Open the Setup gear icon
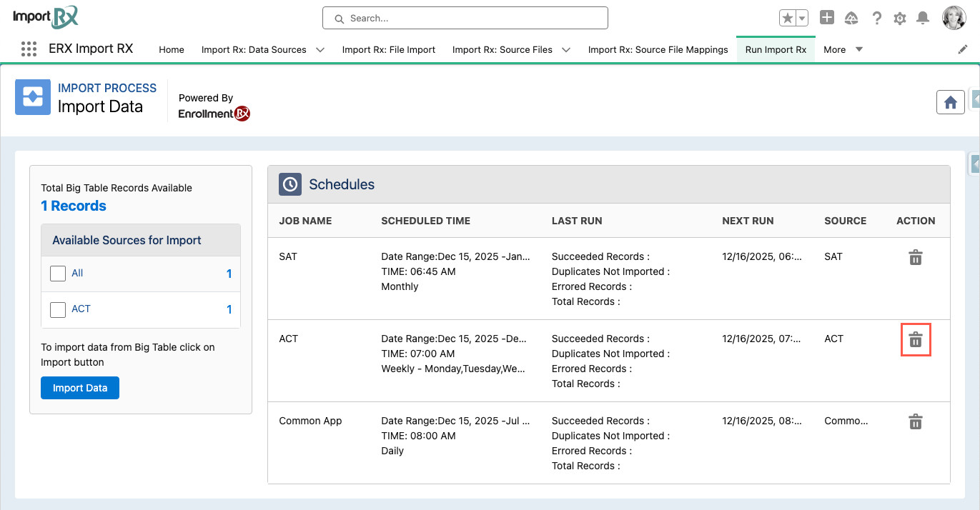Viewport: 980px width, 510px height. 899,19
